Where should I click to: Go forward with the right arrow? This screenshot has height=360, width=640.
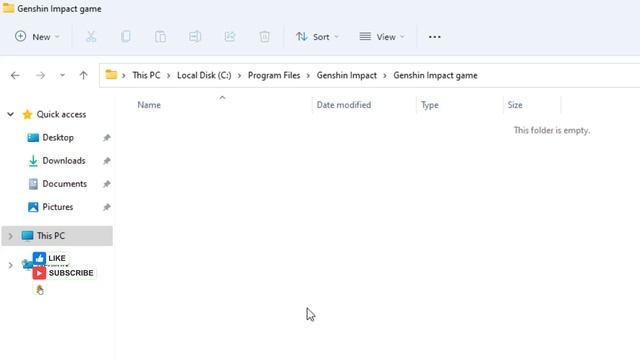(40, 76)
